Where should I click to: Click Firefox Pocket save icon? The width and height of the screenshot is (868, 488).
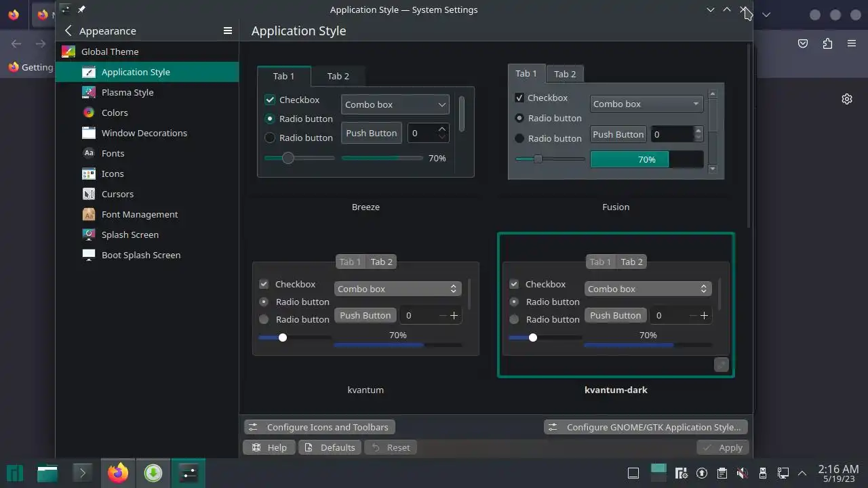pyautogui.click(x=803, y=43)
